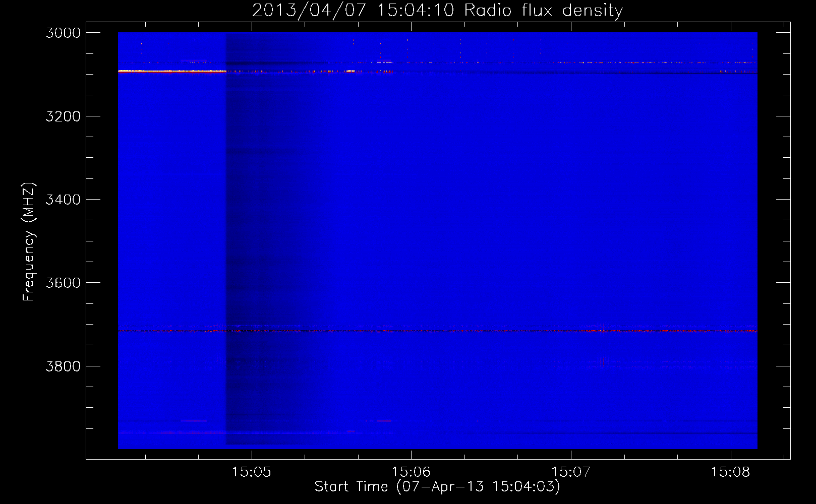Click the 'Frequency (MHZ)' vertical axis title
Viewport: 816px width, 504px height.
coord(29,242)
